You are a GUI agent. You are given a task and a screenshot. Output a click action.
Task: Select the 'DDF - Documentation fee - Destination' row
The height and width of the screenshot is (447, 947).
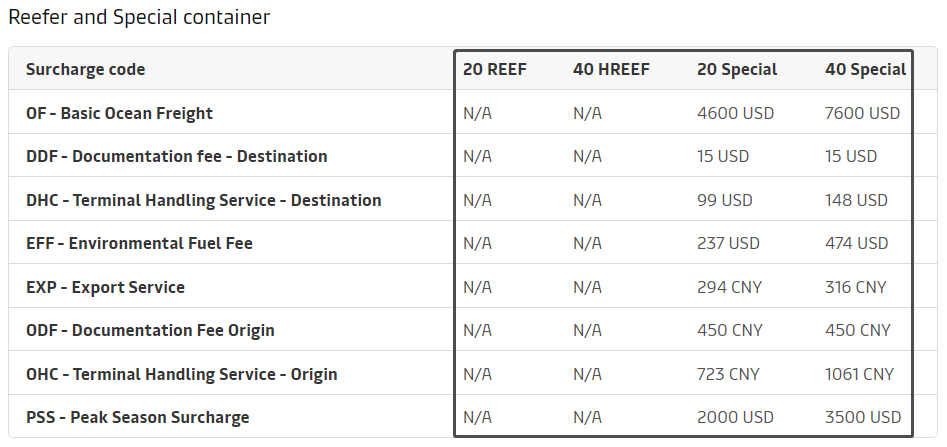[176, 157]
